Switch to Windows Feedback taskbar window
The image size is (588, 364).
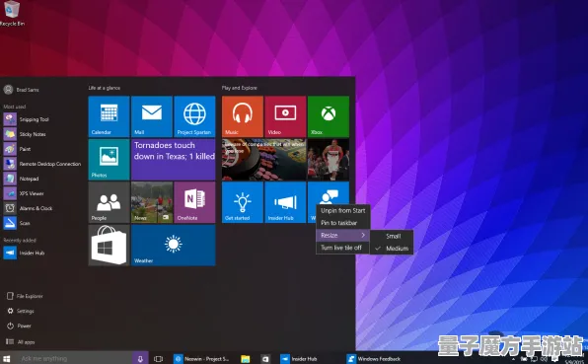click(374, 359)
